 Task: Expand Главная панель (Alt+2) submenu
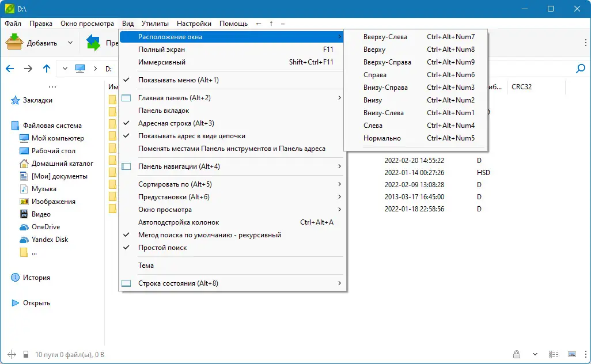[232, 98]
